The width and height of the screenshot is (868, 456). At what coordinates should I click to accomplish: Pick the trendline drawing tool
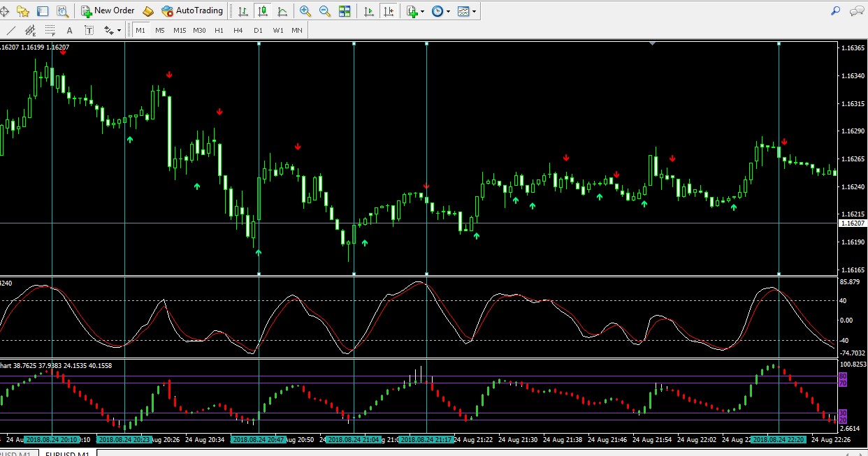pos(10,30)
